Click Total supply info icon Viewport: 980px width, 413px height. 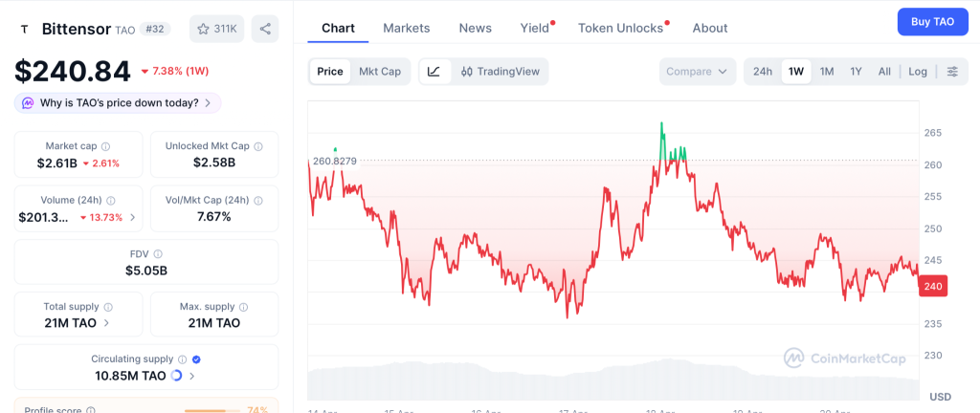click(108, 307)
